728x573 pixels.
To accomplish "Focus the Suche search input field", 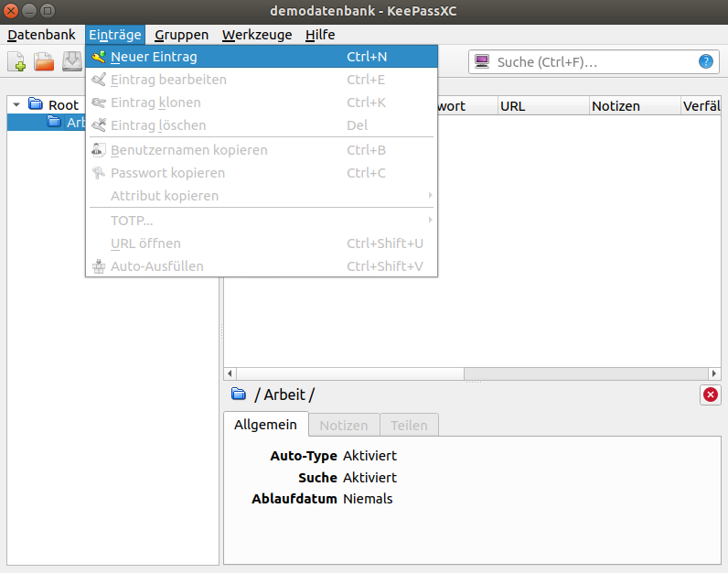I will click(594, 62).
